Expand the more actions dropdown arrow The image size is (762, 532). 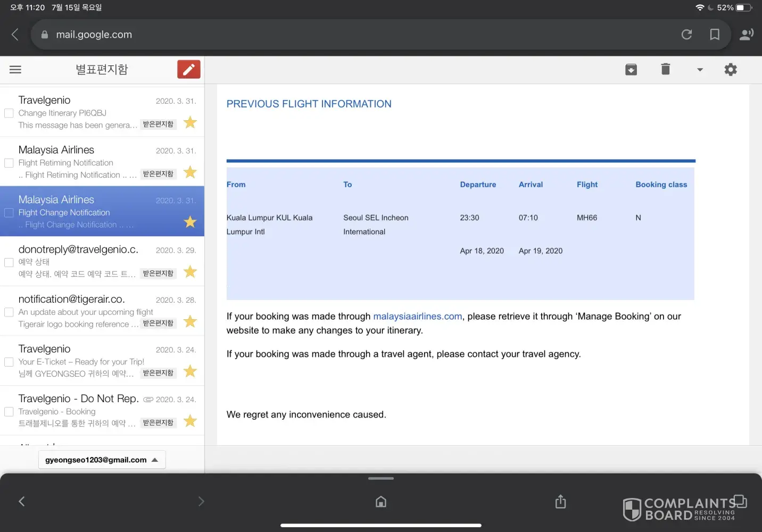click(x=700, y=70)
